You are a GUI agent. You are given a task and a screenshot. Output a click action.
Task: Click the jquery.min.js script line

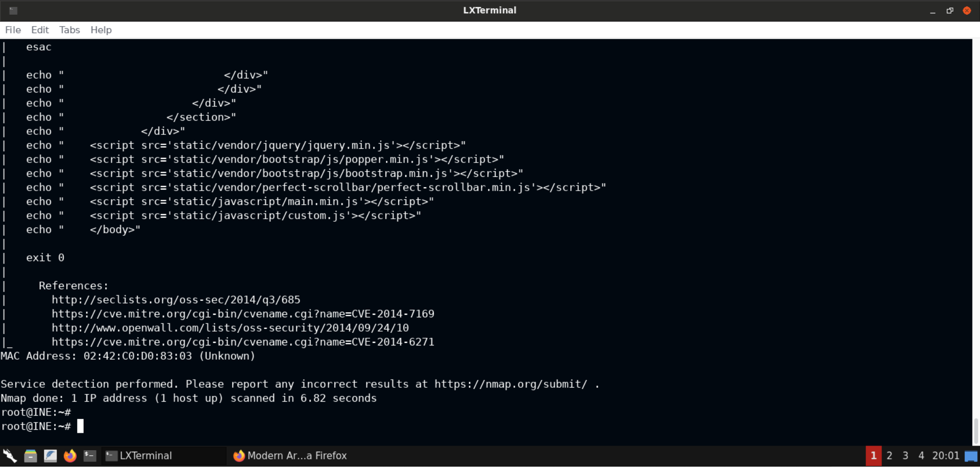point(246,145)
